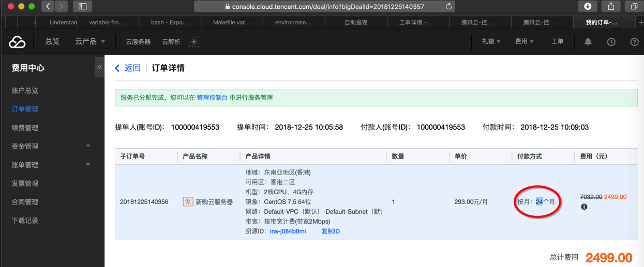Click the Tencent Cloud logo icon
Viewport: 644px width, 267px height.
17,42
